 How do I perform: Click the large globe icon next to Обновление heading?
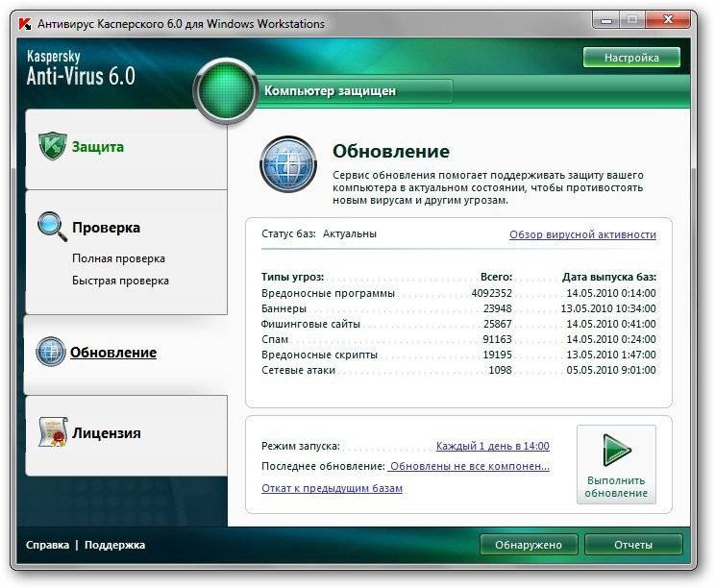click(x=288, y=164)
